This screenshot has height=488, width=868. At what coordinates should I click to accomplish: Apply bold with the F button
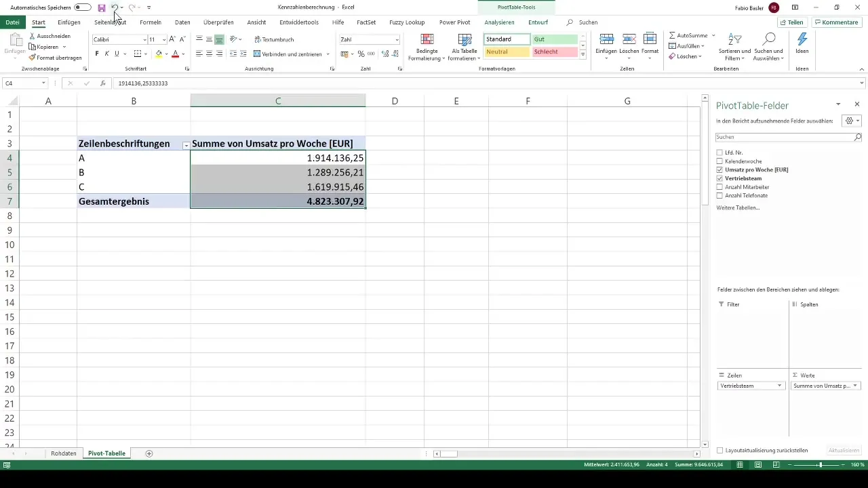pos(97,54)
